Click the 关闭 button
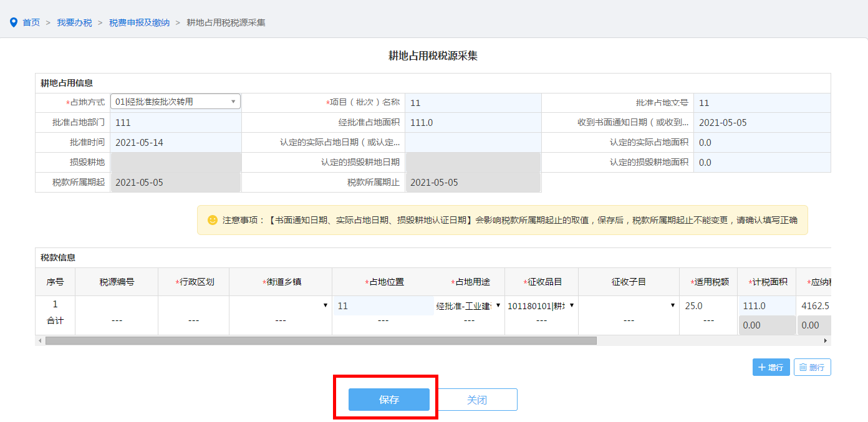Image resolution: width=868 pixels, height=422 pixels. 477,400
